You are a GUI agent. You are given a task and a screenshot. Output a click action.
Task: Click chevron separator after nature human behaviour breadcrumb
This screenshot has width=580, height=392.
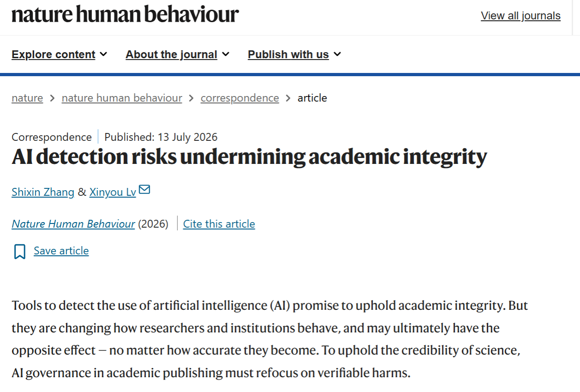(x=191, y=98)
